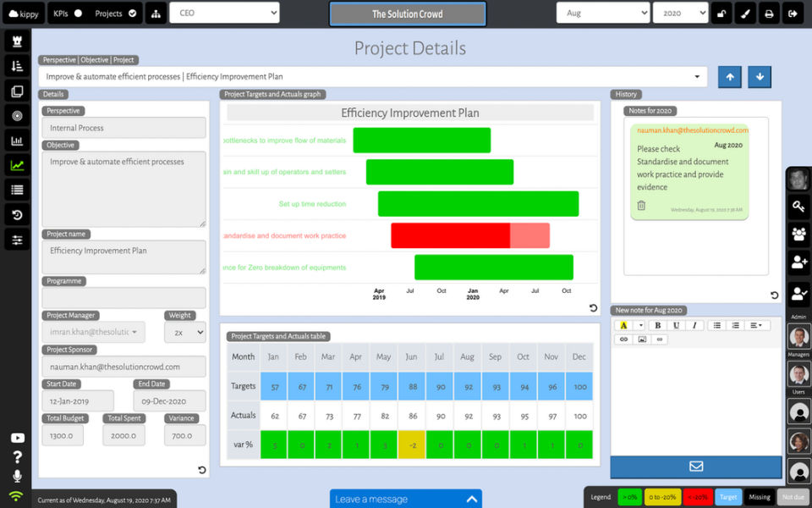Delete the note with the trash icon

[641, 205]
